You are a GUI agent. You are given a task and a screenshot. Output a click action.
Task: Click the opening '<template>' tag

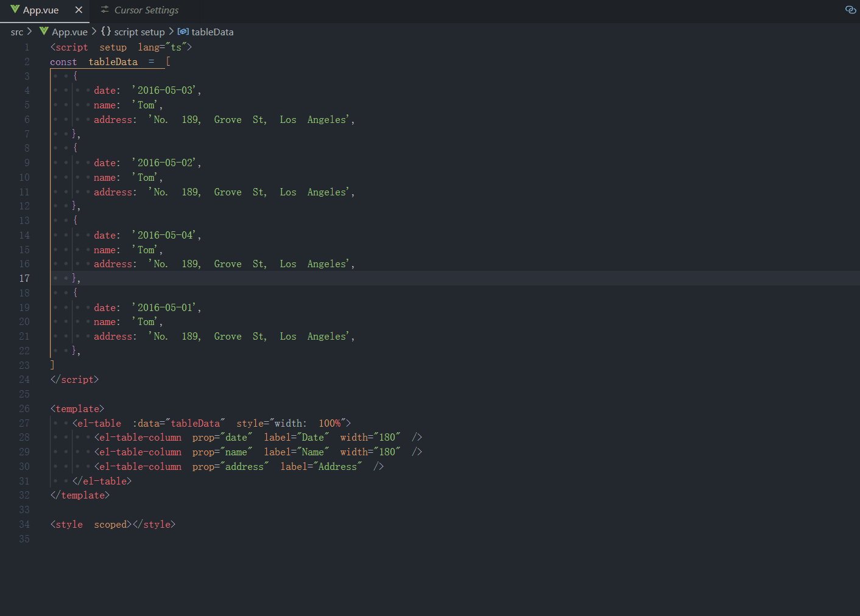coord(77,408)
